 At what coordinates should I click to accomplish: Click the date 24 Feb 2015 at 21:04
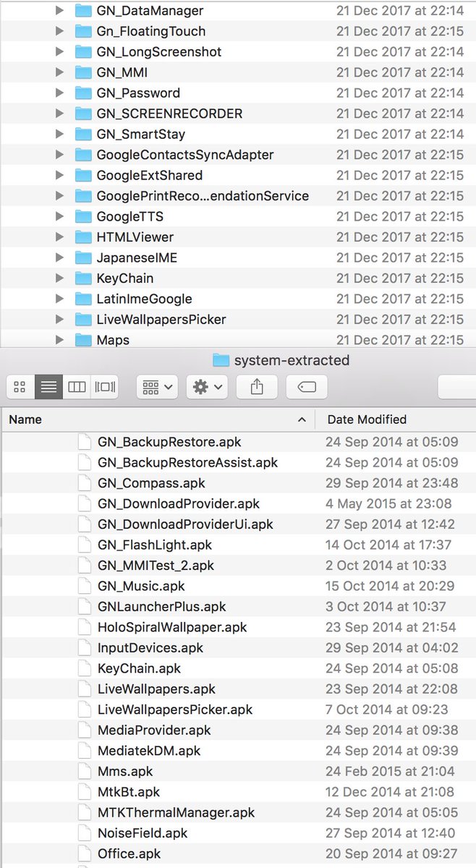pyautogui.click(x=391, y=771)
